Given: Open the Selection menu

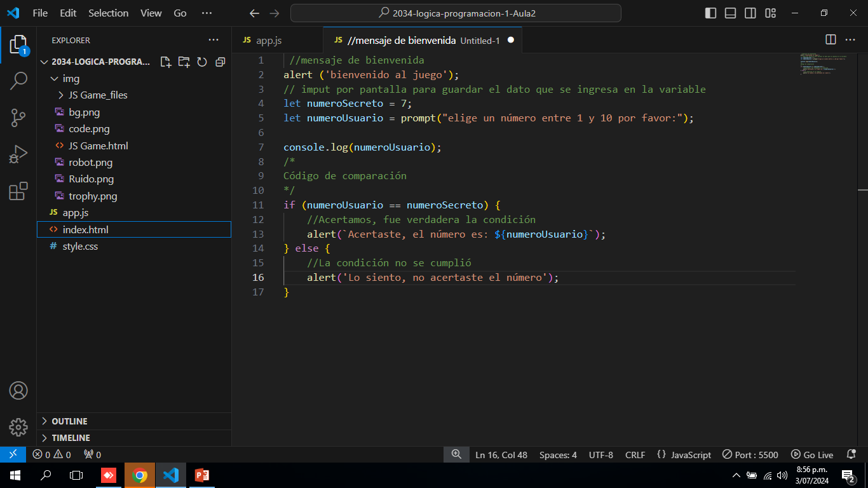Looking at the screenshot, I should [108, 13].
